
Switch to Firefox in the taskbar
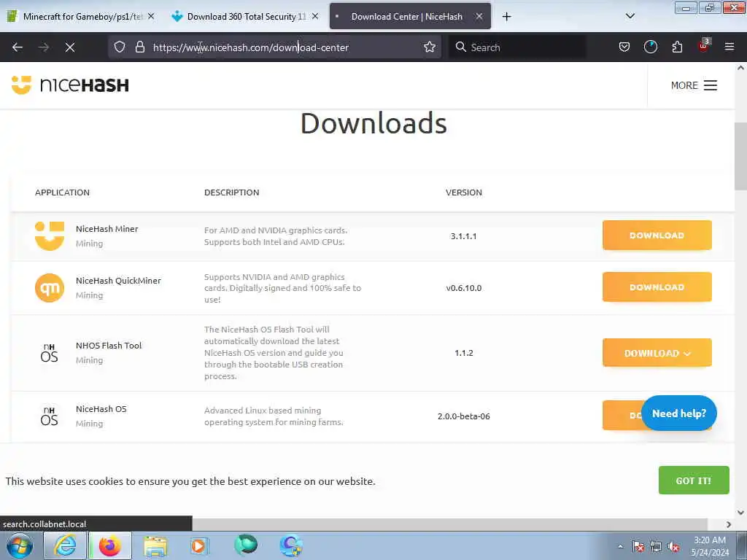(110, 545)
